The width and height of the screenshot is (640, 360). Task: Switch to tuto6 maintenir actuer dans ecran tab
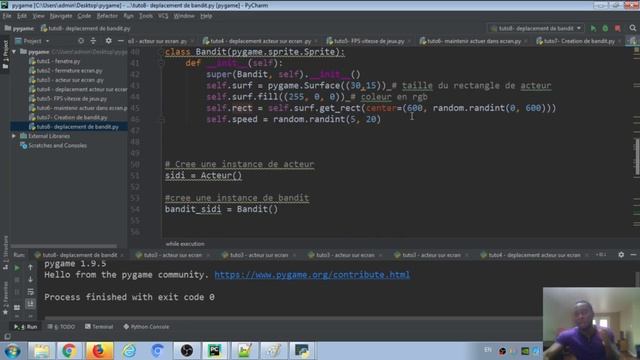pyautogui.click(x=473, y=41)
